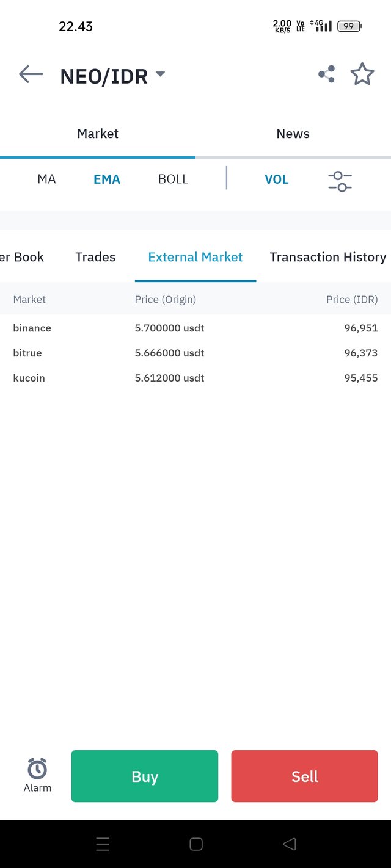
Task: Open Android recent apps menu icon
Action: pyautogui.click(x=103, y=844)
